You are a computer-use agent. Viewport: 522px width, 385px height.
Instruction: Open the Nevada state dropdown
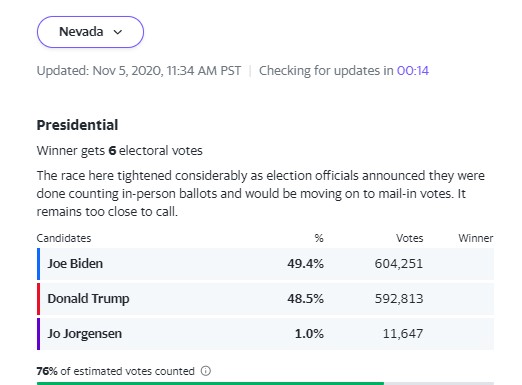click(90, 32)
